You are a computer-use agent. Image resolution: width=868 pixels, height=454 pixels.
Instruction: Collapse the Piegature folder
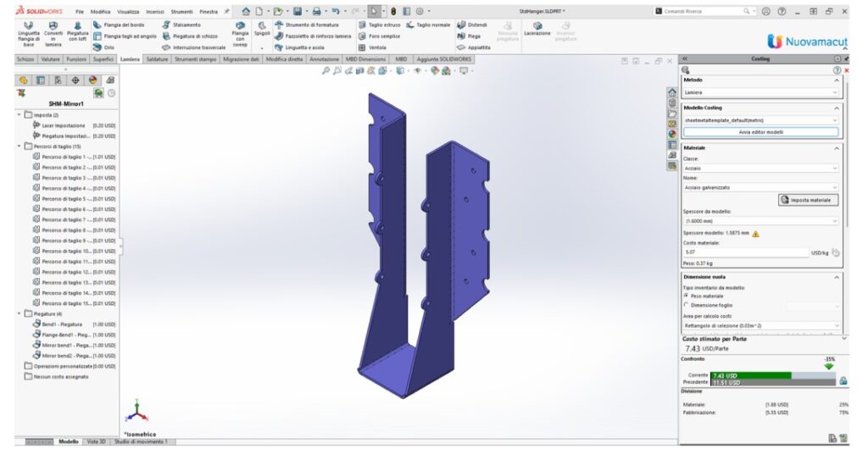click(x=19, y=313)
